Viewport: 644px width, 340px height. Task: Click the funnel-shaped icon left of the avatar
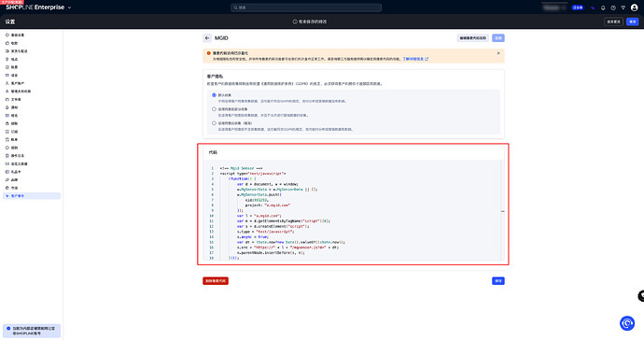[x=623, y=7]
